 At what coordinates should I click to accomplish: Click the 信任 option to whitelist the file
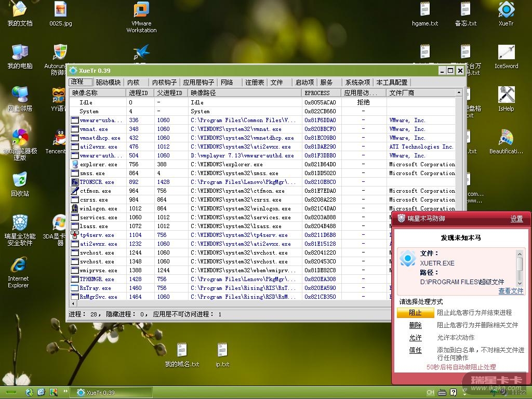[x=415, y=350]
